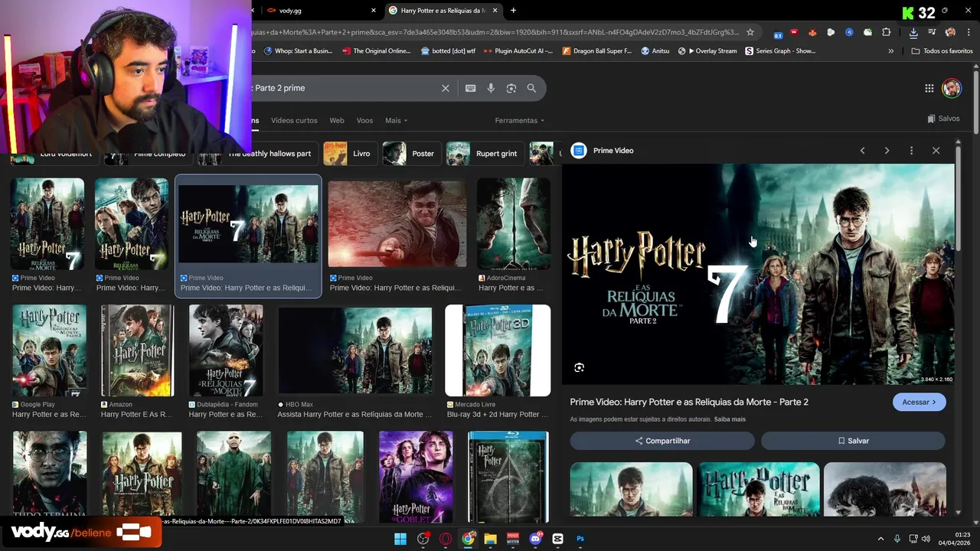Go to next image in preview panel
980x551 pixels.
[887, 151]
